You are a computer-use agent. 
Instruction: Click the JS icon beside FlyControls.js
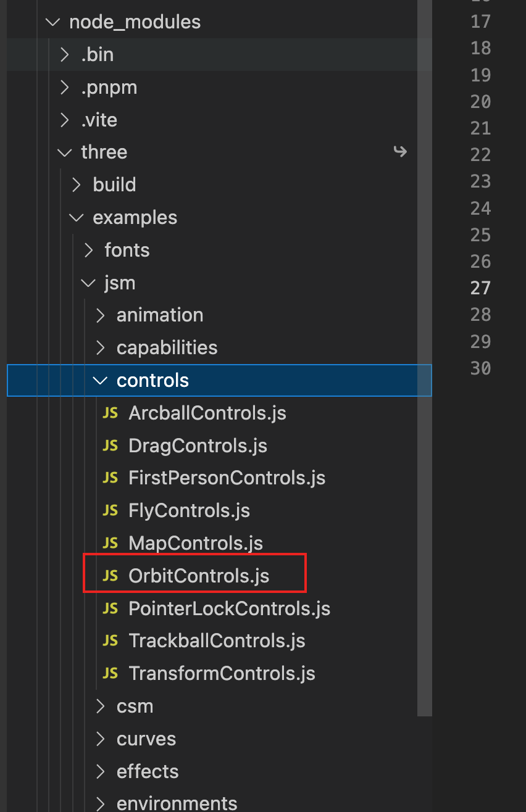[110, 511]
